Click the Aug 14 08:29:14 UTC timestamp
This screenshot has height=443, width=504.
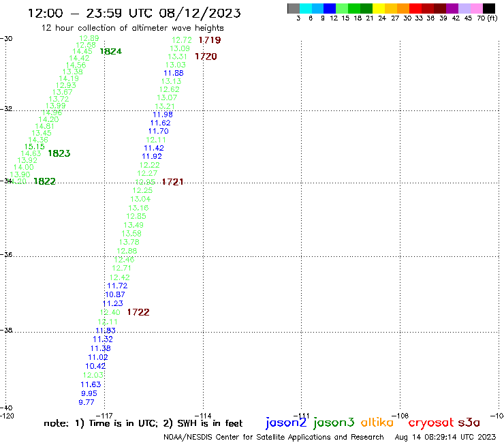pos(445,437)
